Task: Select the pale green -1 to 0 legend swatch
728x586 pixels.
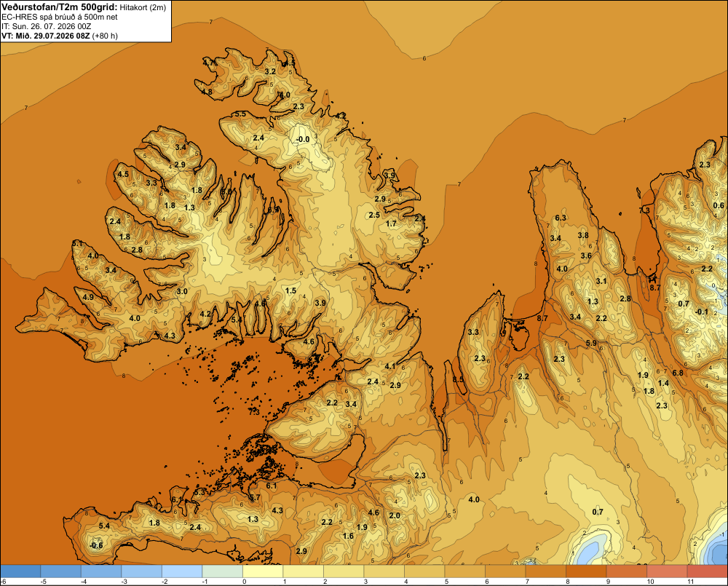Action: tap(223, 571)
